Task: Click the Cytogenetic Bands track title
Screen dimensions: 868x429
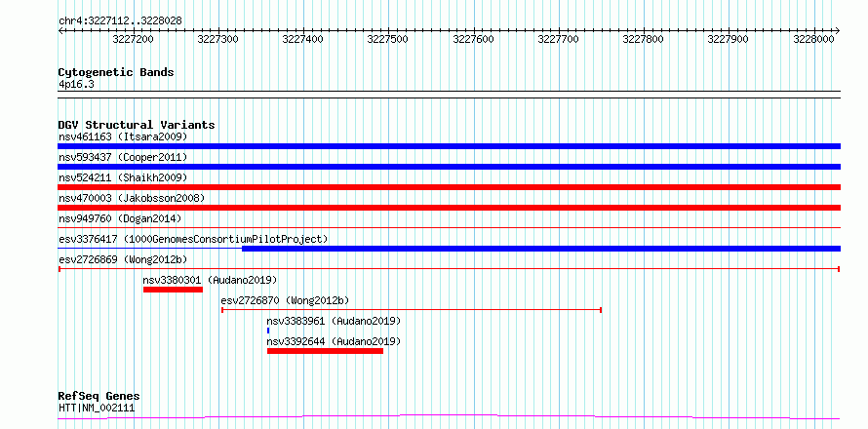Action: 116,72
